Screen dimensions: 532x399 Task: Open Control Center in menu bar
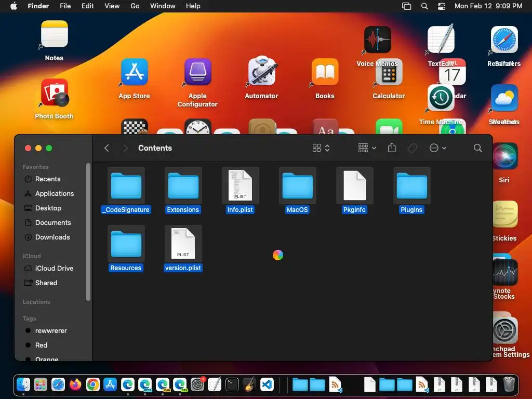coord(442,6)
